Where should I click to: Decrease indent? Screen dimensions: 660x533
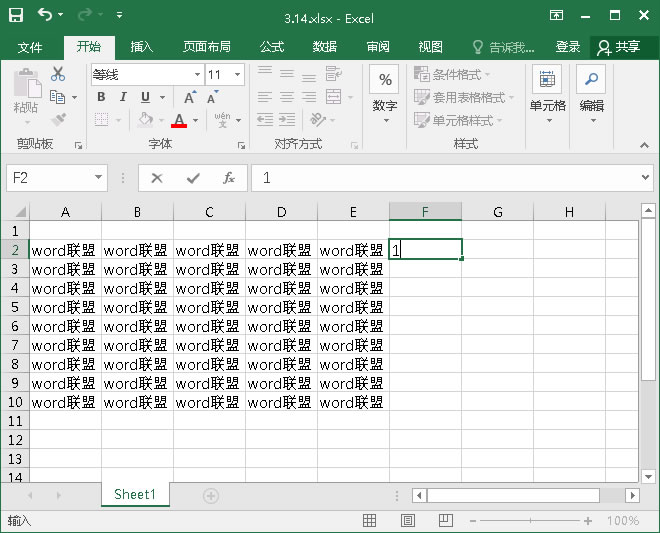point(265,120)
